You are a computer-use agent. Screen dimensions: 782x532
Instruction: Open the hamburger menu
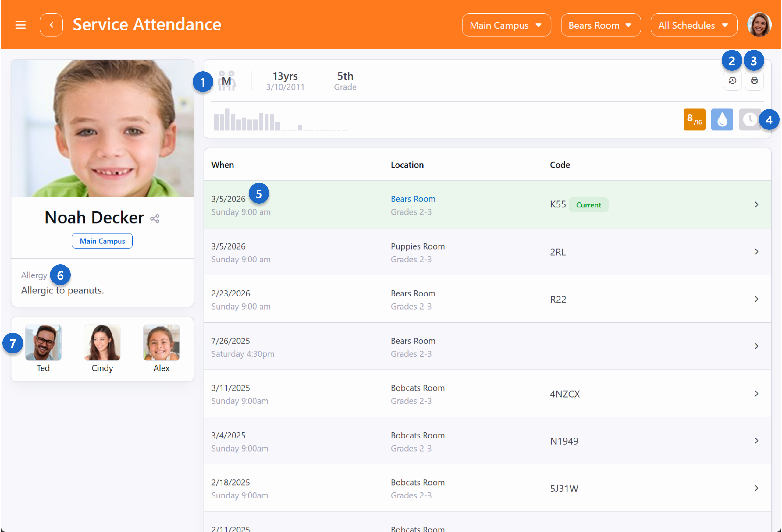click(20, 25)
